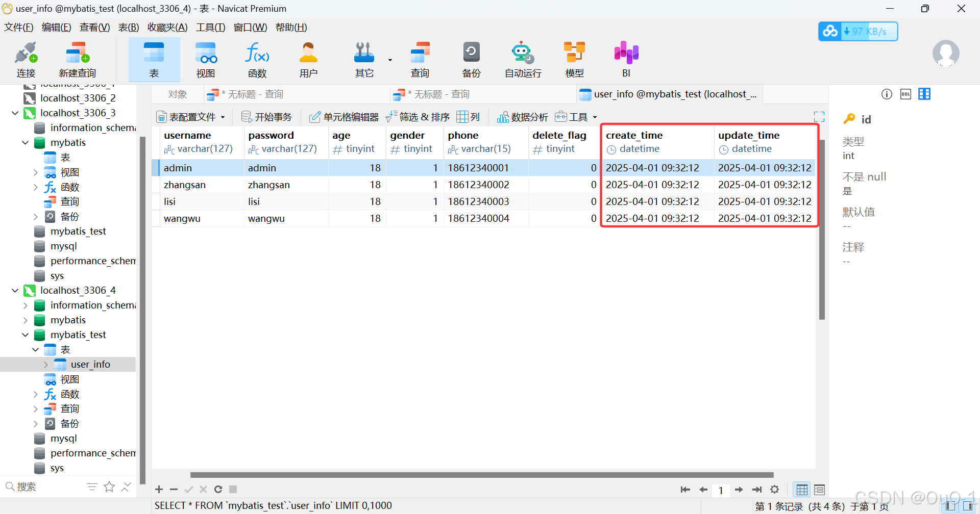Go to the last page of records
Screen dimensions: 980x514
757,490
